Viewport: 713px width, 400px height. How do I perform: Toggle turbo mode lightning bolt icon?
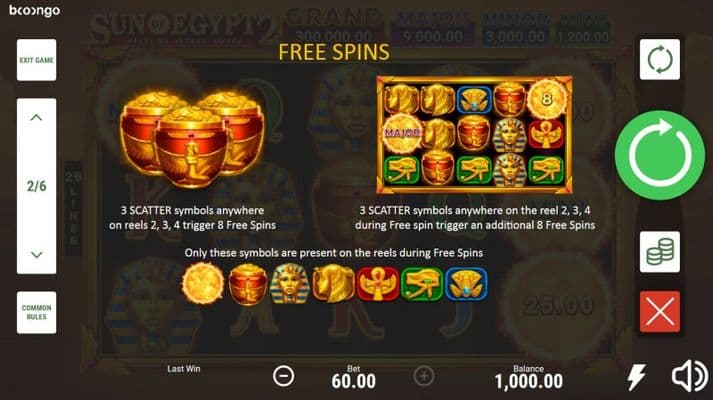pyautogui.click(x=636, y=376)
